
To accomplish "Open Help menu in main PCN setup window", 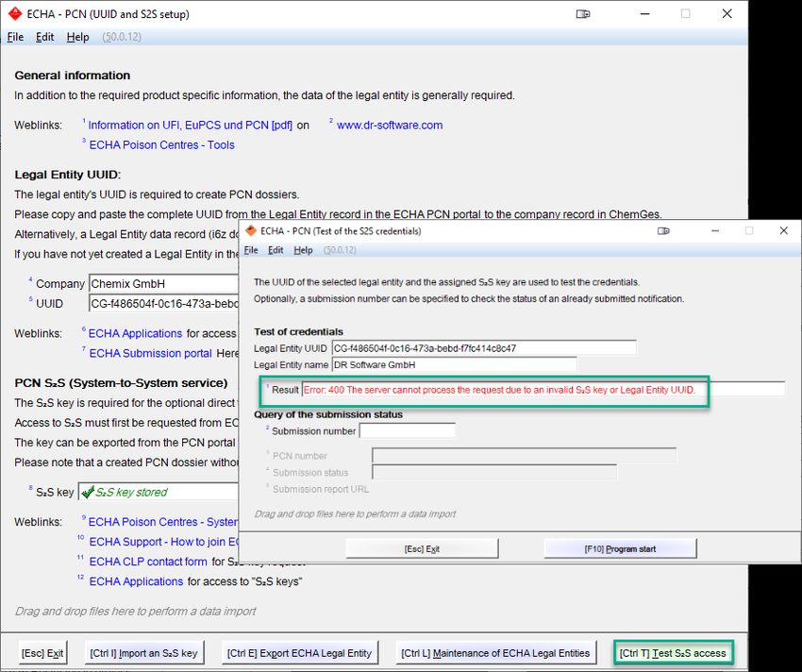I will pyautogui.click(x=77, y=37).
